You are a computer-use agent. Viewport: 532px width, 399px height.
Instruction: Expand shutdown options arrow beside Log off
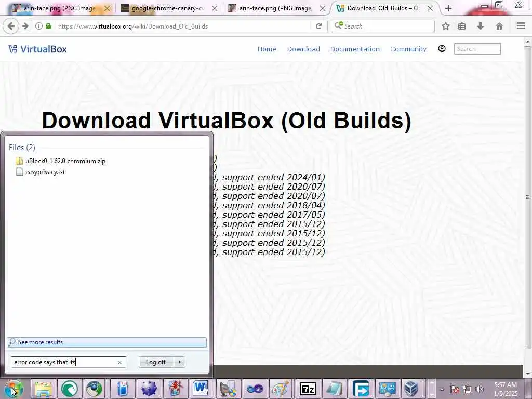tap(179, 362)
